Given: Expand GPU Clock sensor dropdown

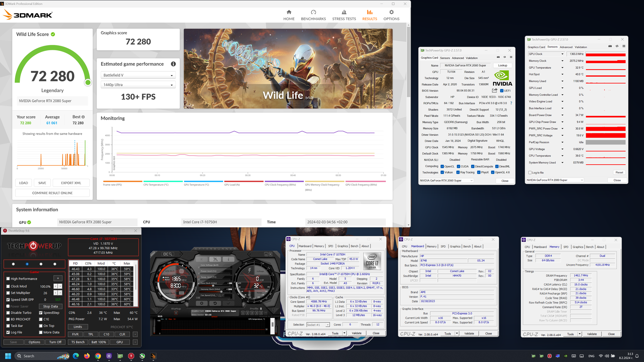Looking at the screenshot, I should [x=562, y=54].
